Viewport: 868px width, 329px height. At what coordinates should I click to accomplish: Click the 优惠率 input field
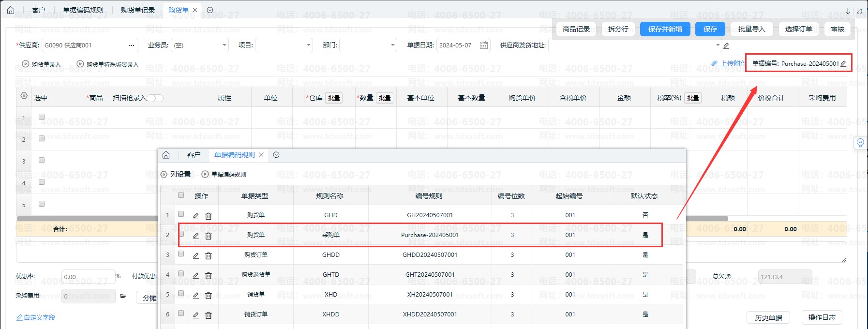(x=88, y=277)
